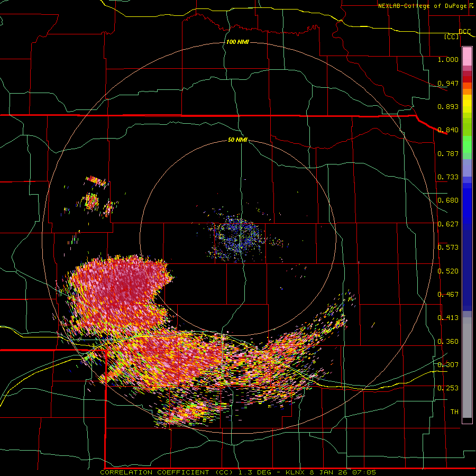This screenshot has width=476, height=476.
Task: Select the 0.787 scale value
Action: tap(448, 153)
